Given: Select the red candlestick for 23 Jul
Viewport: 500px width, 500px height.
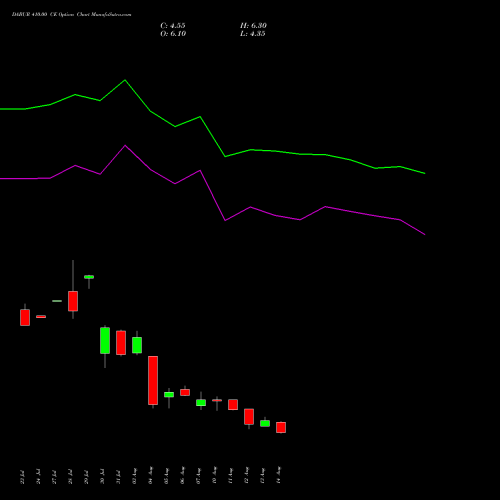Looking at the screenshot, I should pos(25,317).
